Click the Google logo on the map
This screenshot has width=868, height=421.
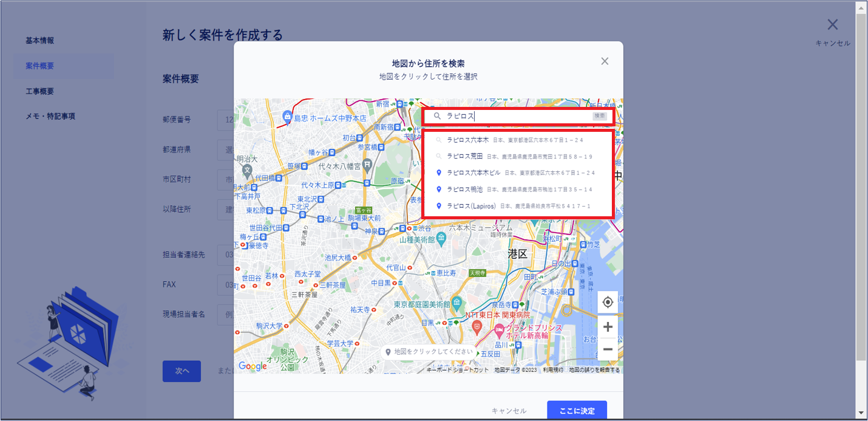(253, 366)
